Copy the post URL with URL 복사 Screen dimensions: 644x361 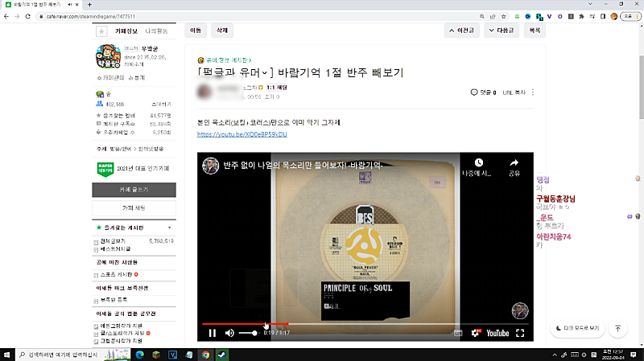click(514, 92)
